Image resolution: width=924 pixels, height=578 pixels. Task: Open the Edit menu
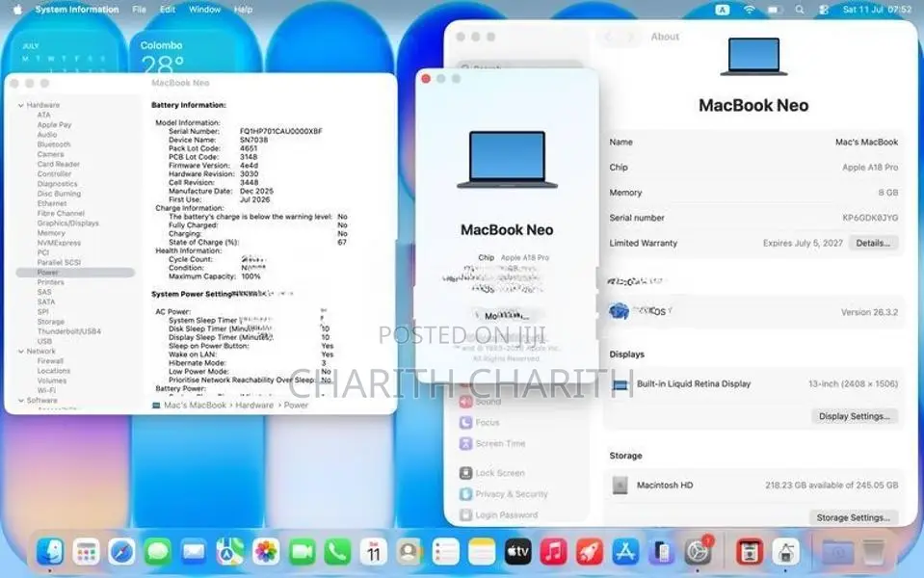[168, 10]
